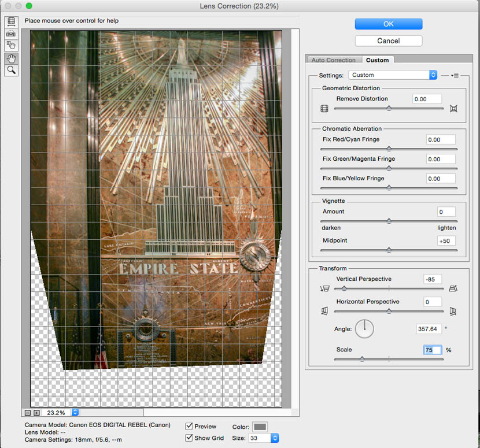Click the "Camera Settings: 18mm, f/5.6" text
Image resolution: width=480 pixels, height=448 pixels.
[x=73, y=440]
